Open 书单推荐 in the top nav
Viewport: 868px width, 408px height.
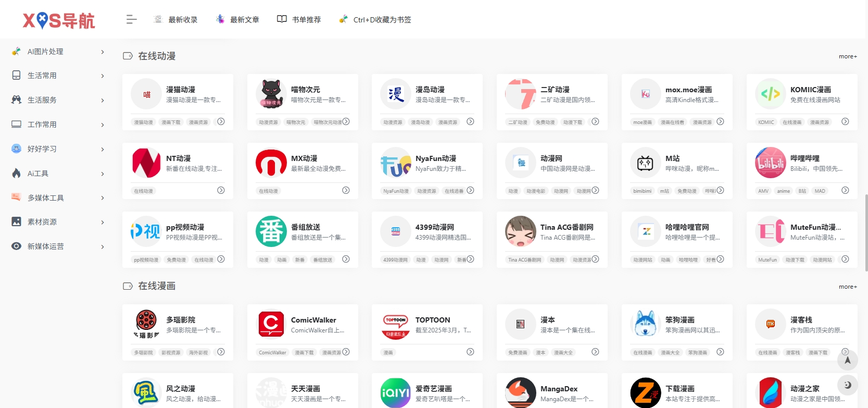click(x=299, y=19)
